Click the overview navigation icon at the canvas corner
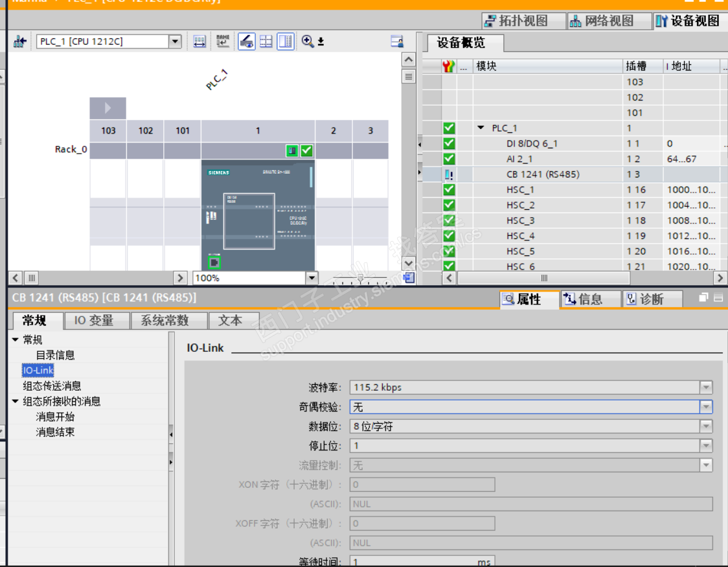Viewport: 728px width, 567px height. pos(409,278)
